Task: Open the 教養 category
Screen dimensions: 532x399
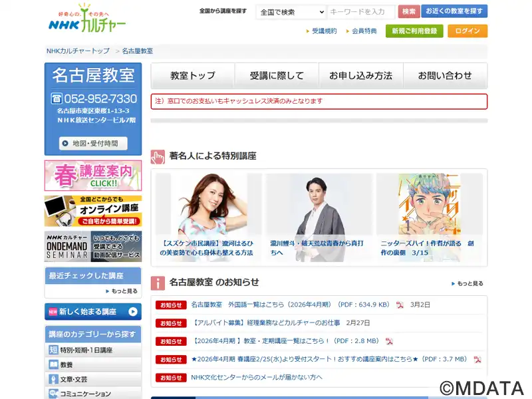Action: pos(93,364)
